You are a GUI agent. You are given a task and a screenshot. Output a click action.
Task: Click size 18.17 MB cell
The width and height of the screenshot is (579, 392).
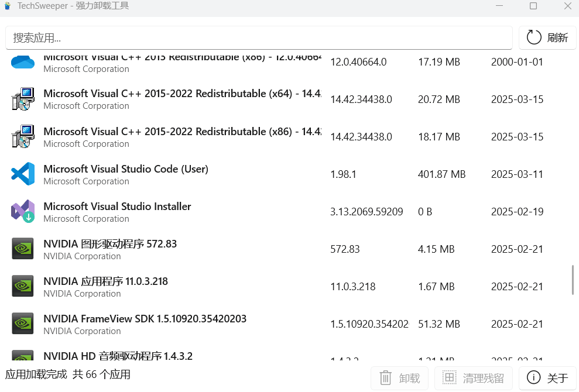439,137
